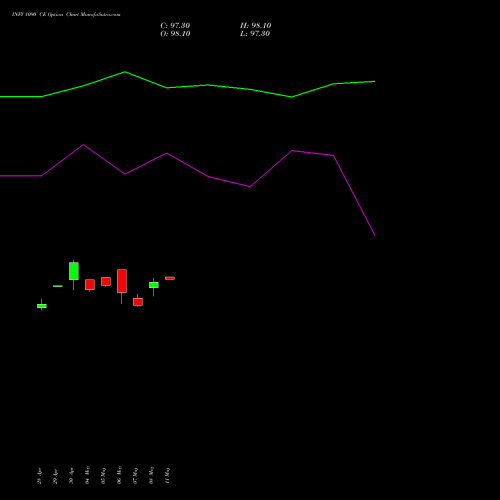Click the open value O: 98.10
Viewport: 500px width, 500px height.
pyautogui.click(x=175, y=34)
